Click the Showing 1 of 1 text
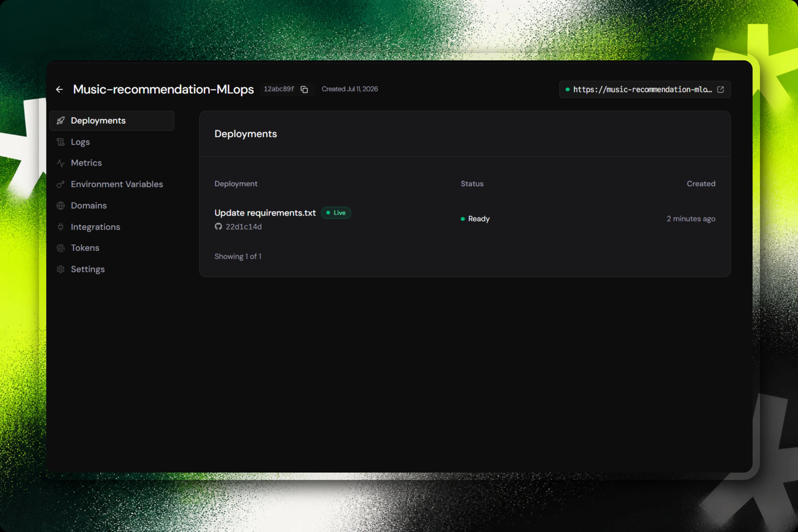This screenshot has height=532, width=798. pyautogui.click(x=238, y=256)
